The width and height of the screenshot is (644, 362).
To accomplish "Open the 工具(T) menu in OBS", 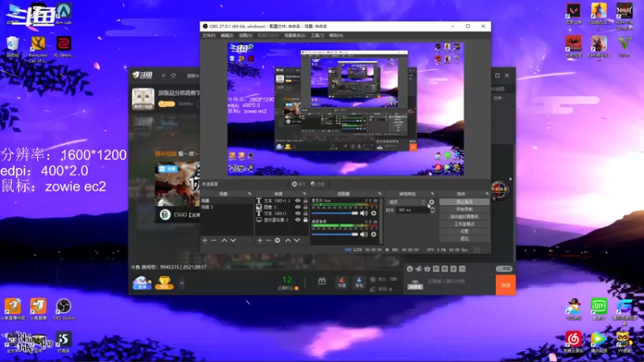I will click(x=317, y=35).
